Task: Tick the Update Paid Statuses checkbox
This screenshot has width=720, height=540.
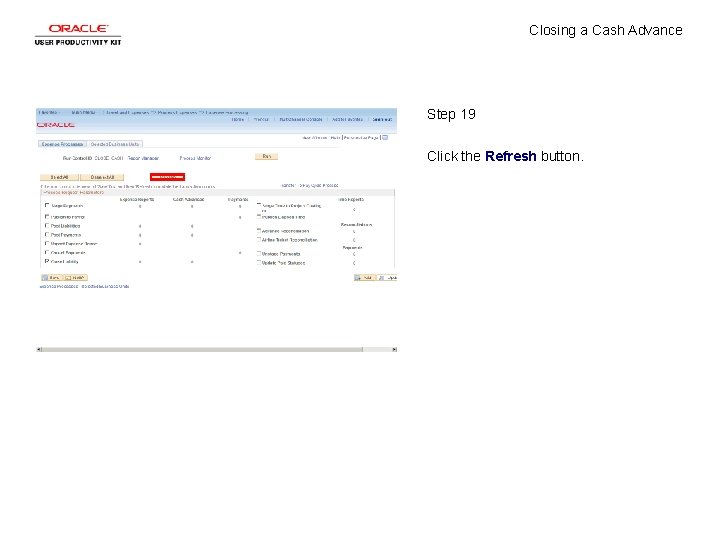Action: pyautogui.click(x=259, y=262)
